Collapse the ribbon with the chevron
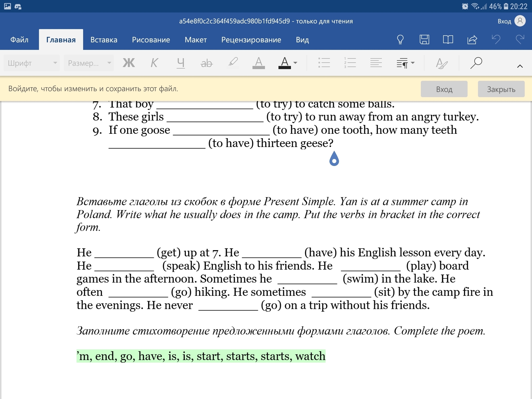 pos(520,66)
